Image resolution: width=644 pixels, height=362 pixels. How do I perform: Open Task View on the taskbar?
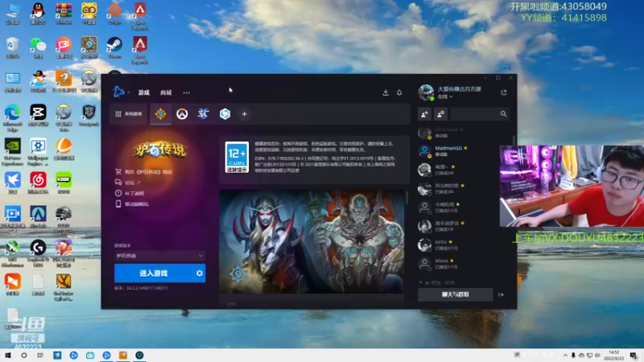tap(39, 355)
